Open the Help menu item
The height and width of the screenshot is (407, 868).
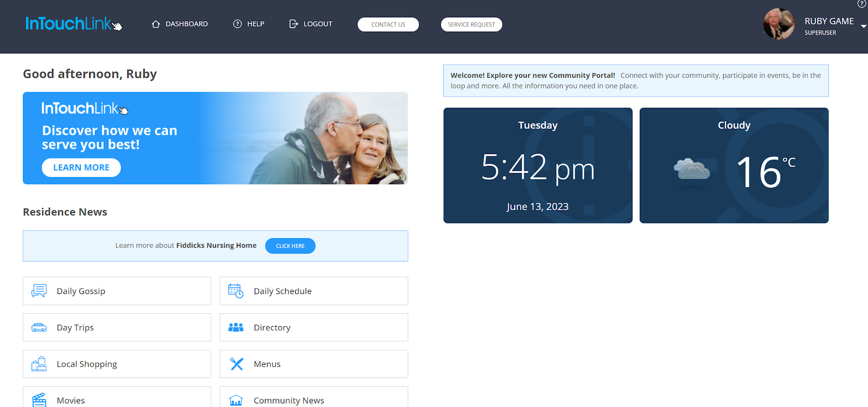click(x=249, y=24)
